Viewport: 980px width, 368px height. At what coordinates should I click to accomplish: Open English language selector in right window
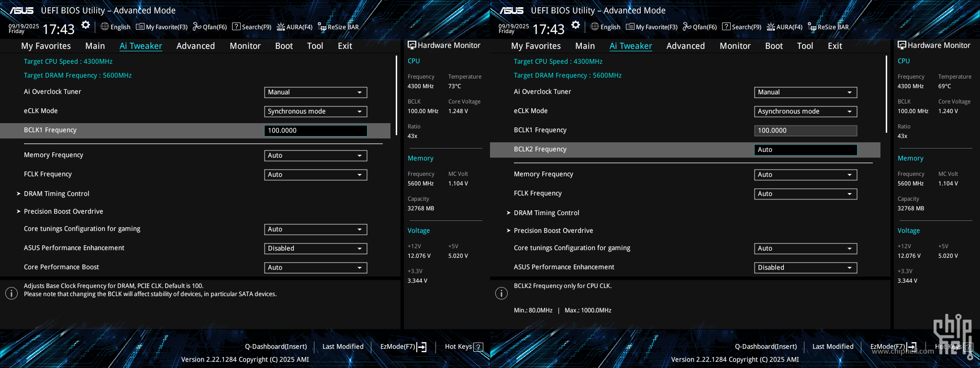coord(605,27)
